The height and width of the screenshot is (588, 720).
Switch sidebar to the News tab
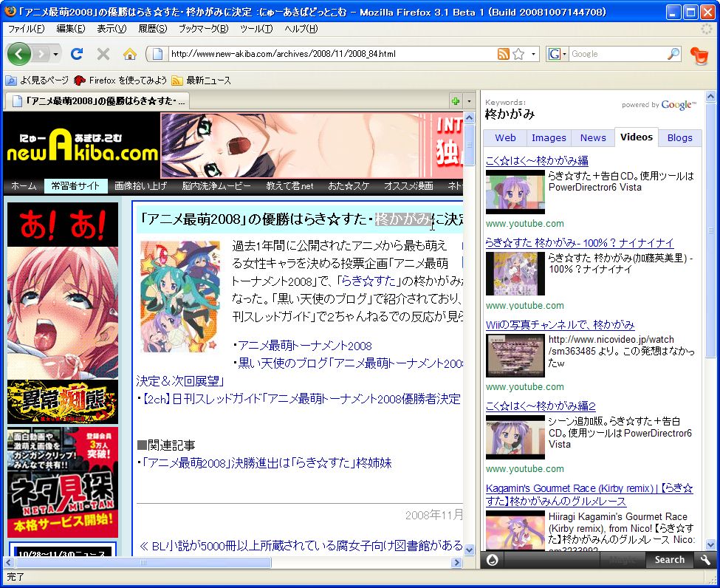[x=593, y=138]
